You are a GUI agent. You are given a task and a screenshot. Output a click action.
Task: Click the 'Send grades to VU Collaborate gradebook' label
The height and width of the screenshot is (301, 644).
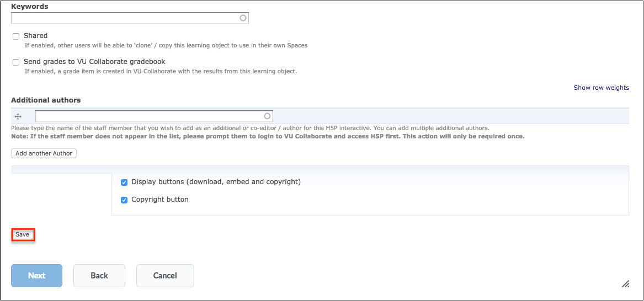click(94, 62)
